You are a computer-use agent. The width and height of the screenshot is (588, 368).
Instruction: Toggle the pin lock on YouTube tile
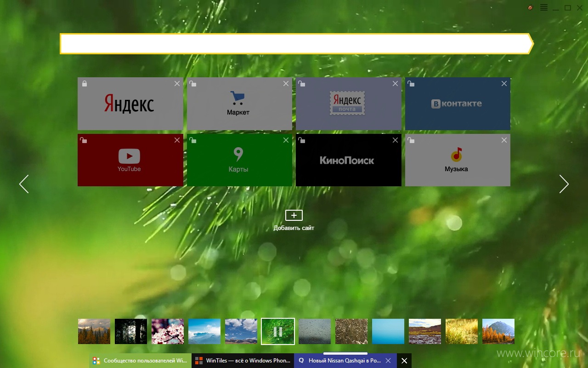coord(84,140)
